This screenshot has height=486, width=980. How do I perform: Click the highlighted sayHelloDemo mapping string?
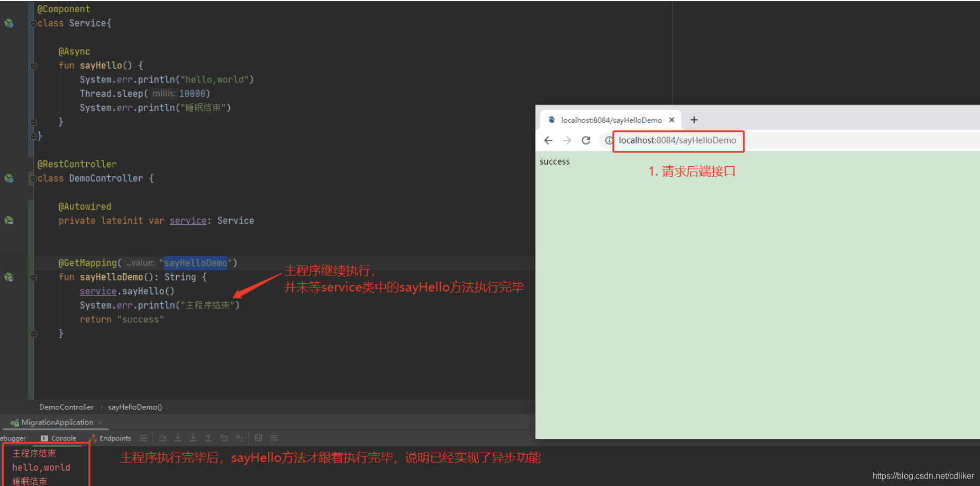(x=195, y=263)
